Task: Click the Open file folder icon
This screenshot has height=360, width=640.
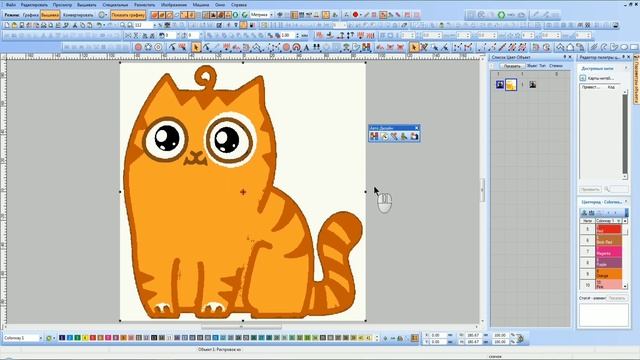Action: point(14,25)
